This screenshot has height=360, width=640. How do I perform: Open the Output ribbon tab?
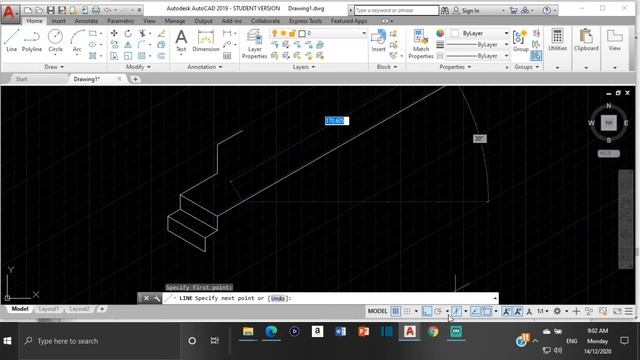203,21
